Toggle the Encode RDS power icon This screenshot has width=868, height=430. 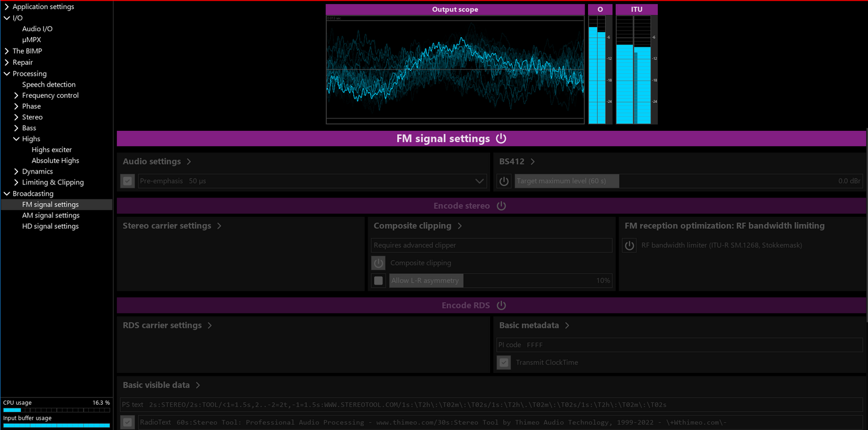(x=501, y=306)
